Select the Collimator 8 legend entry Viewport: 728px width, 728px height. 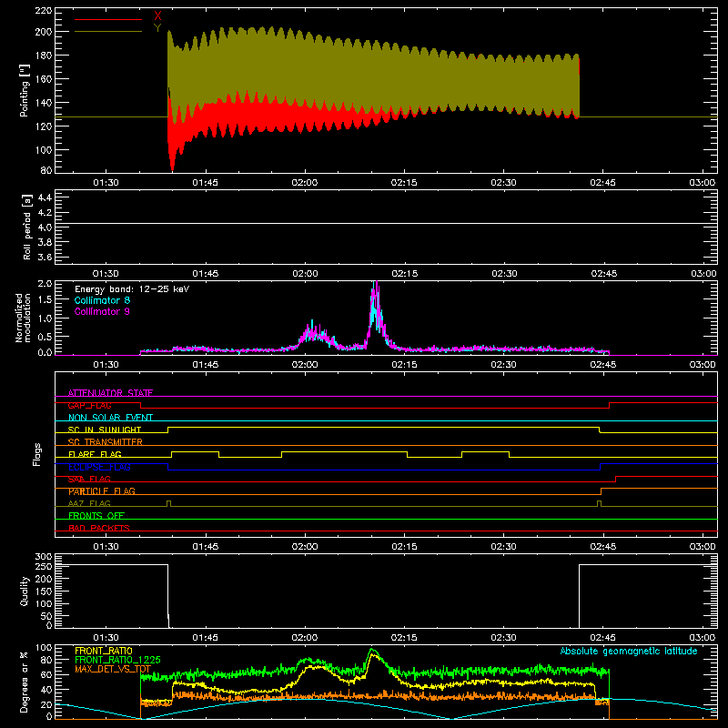coord(102,300)
